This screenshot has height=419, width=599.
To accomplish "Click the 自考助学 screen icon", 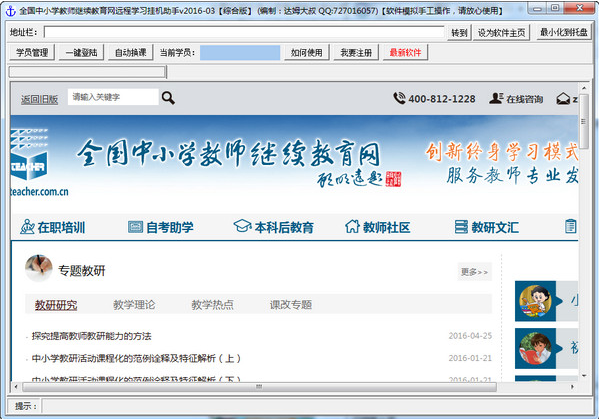I will (x=135, y=227).
